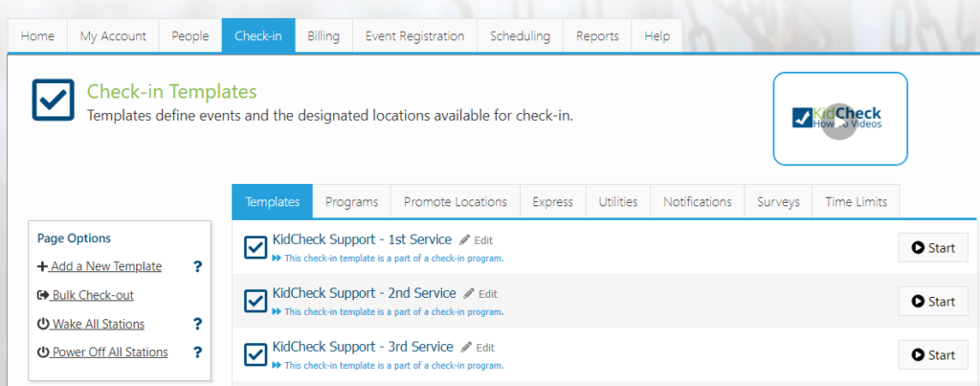The width and height of the screenshot is (980, 386).
Task: Click the large Check-in Templates checkmark icon
Action: (x=54, y=101)
